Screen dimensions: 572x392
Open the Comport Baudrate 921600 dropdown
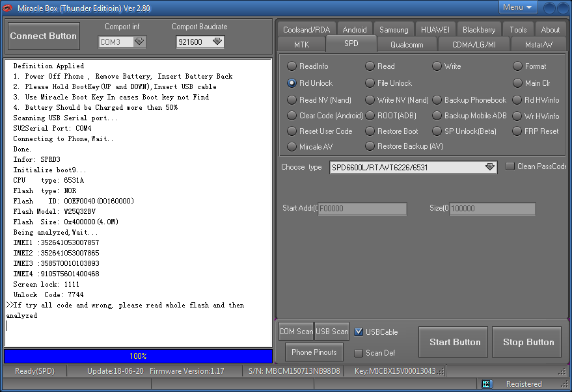pos(217,42)
